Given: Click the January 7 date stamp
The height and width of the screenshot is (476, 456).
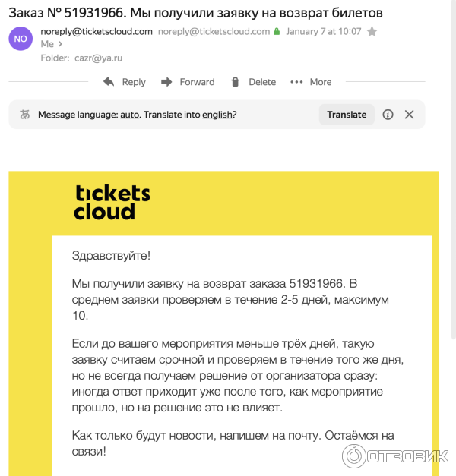Looking at the screenshot, I should pyautogui.click(x=322, y=32).
